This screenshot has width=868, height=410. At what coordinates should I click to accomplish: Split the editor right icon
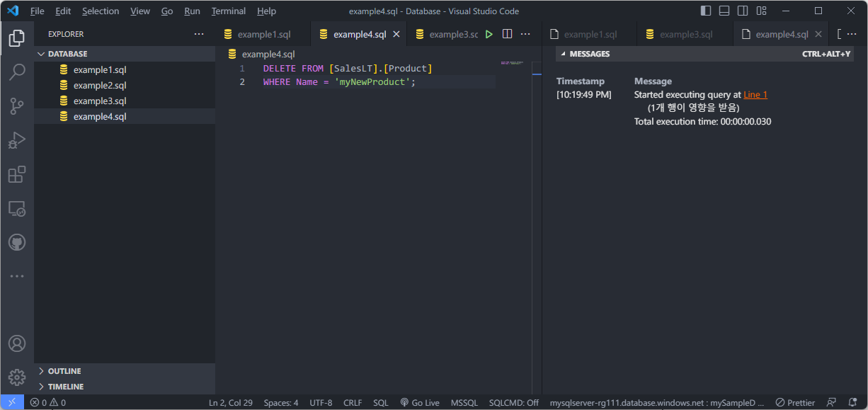[507, 34]
